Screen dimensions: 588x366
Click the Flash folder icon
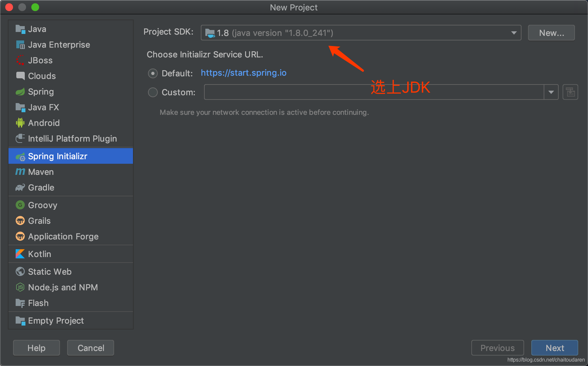pos(20,303)
